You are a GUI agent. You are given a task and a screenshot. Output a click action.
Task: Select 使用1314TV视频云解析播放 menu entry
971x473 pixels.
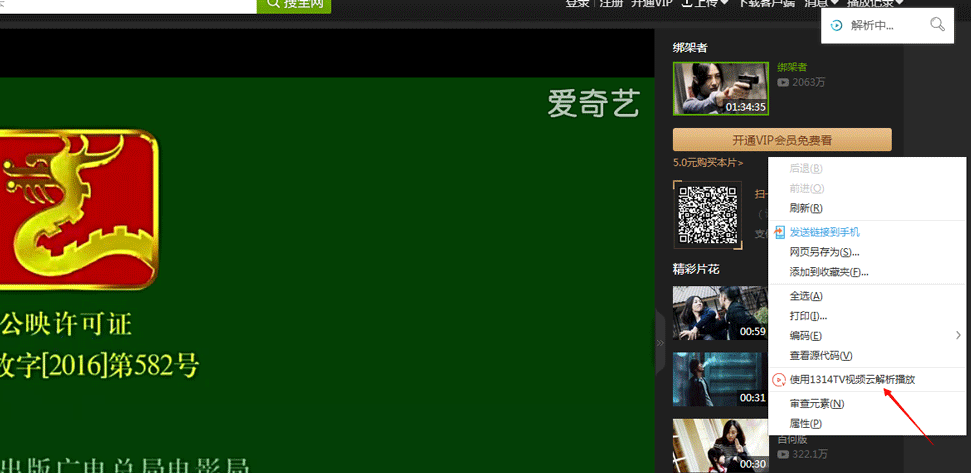tap(867, 380)
